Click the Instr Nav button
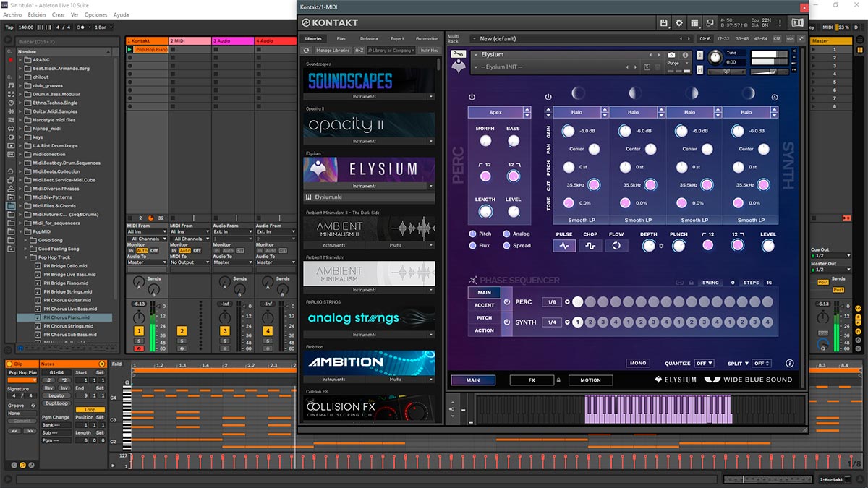 pos(429,51)
